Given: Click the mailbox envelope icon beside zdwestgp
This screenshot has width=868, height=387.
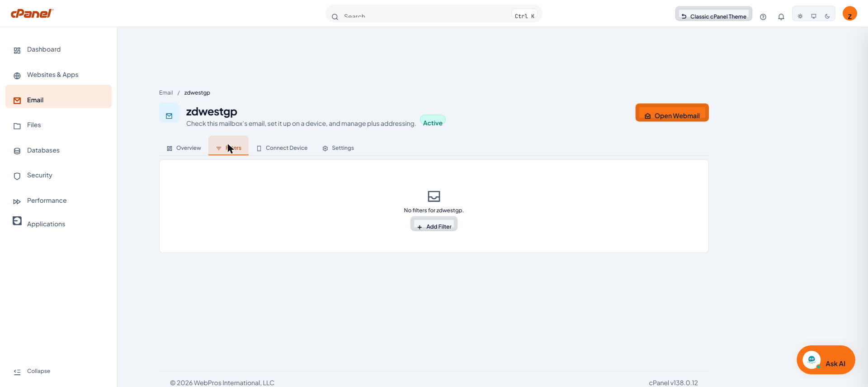Looking at the screenshot, I should click(x=169, y=113).
